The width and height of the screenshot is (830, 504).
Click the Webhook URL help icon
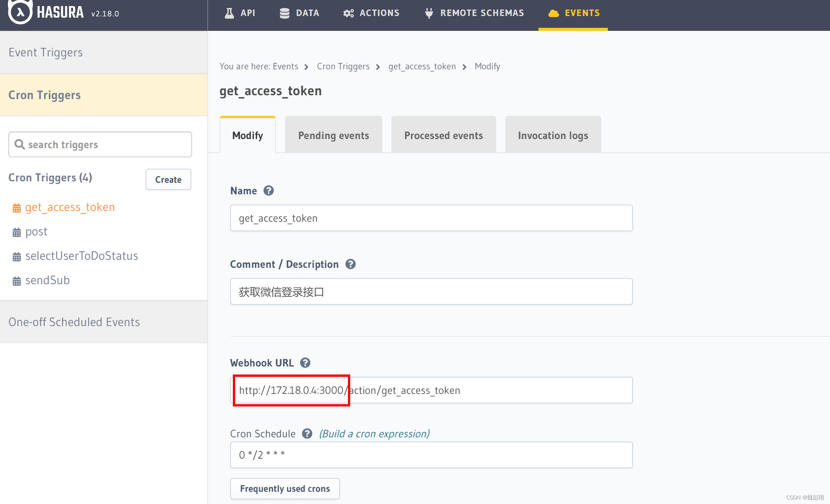[305, 363]
